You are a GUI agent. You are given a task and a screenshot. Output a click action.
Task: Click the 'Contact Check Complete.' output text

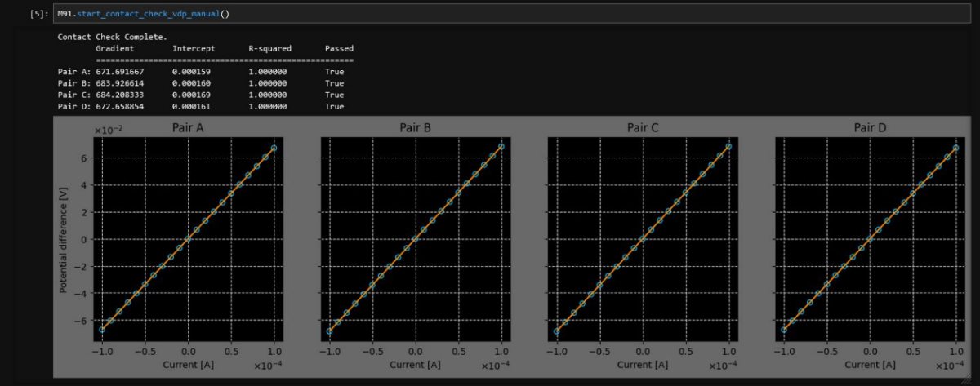tap(112, 38)
